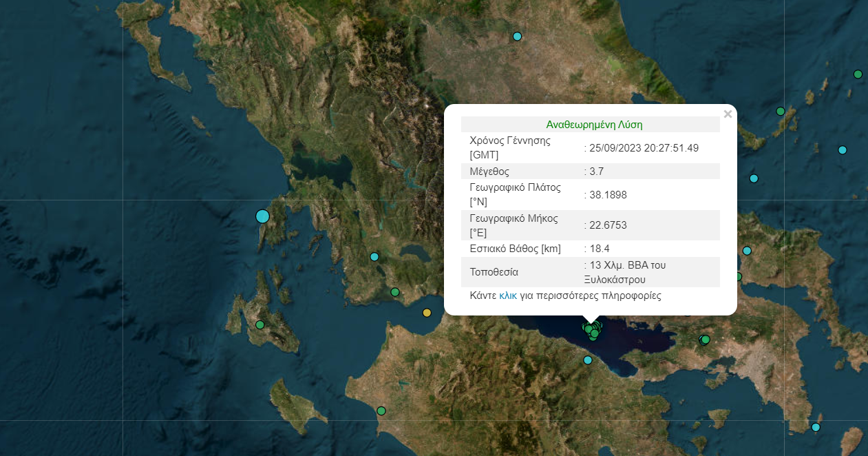Viewport: 868px width, 456px height.
Task: Open the cyan marker in the southeastern Aegean sea
Action: pos(816,427)
